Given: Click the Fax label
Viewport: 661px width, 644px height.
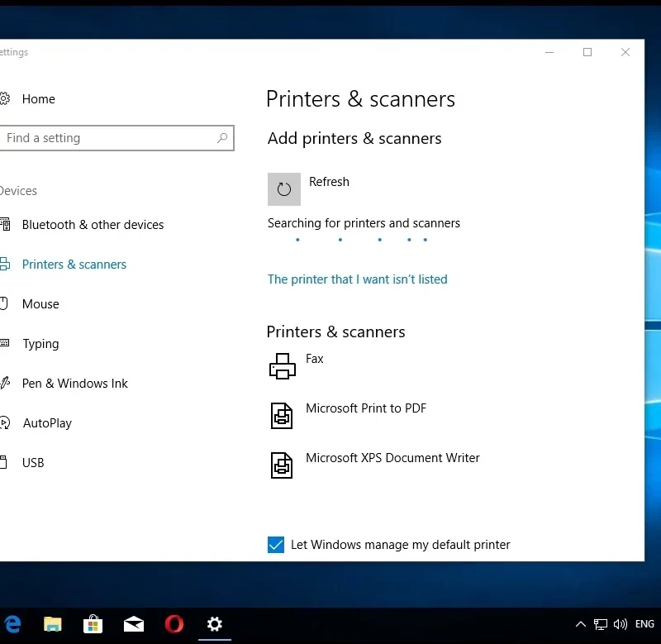Looking at the screenshot, I should pos(315,359).
